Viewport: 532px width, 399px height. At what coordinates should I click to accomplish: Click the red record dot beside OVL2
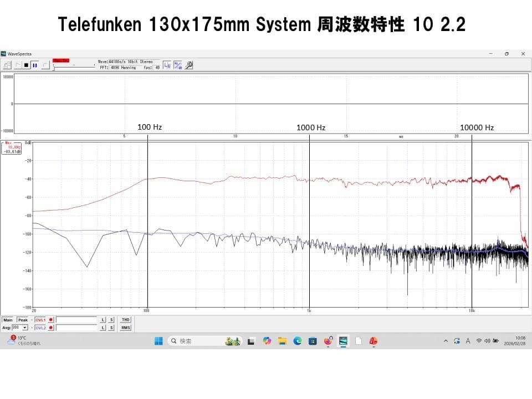(x=51, y=328)
